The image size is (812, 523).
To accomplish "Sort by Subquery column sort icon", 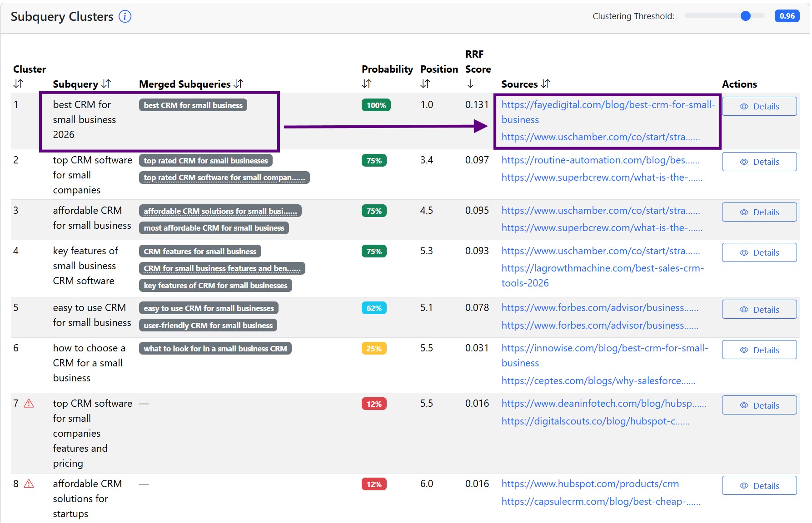I will (106, 84).
